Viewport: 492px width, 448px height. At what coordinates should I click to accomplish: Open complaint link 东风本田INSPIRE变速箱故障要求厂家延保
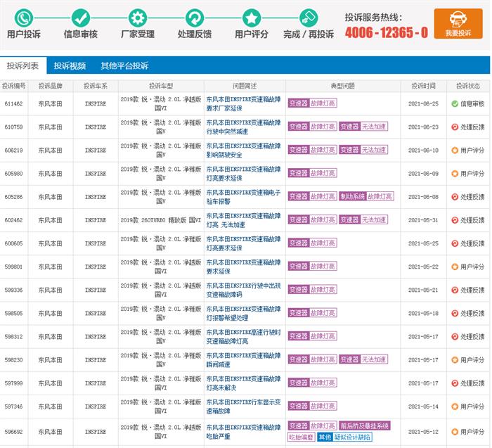coord(243,103)
